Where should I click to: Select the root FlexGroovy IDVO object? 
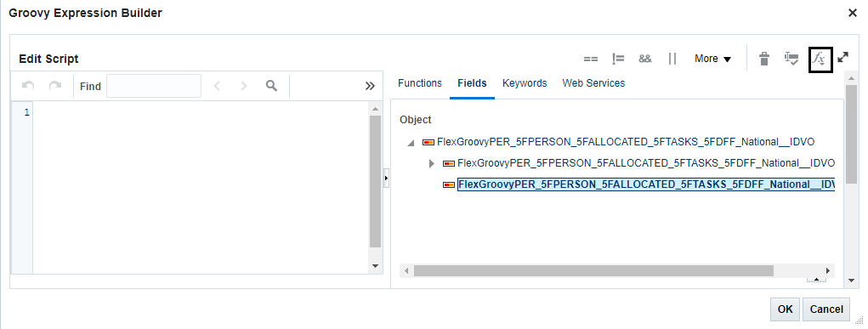[x=626, y=142]
